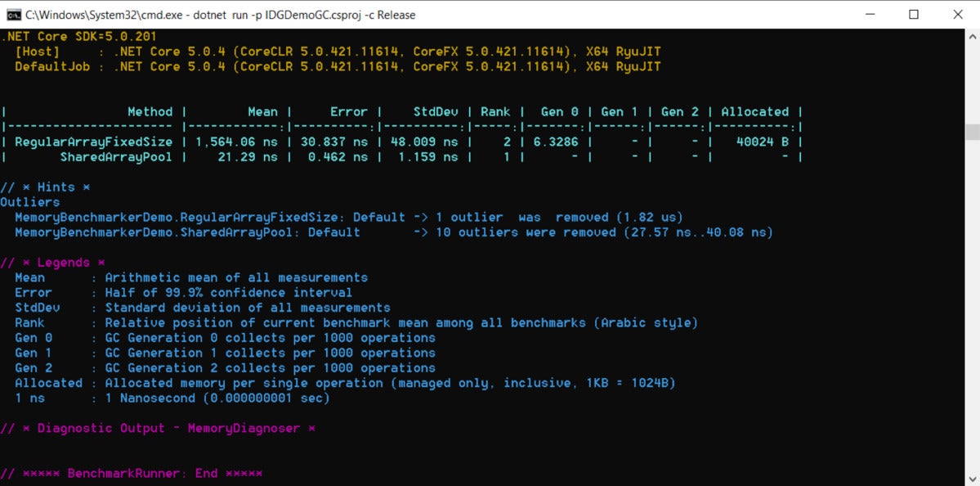Click the 'BenchmarkRunner: End' line
Screen dimensions: 980x486
point(132,474)
